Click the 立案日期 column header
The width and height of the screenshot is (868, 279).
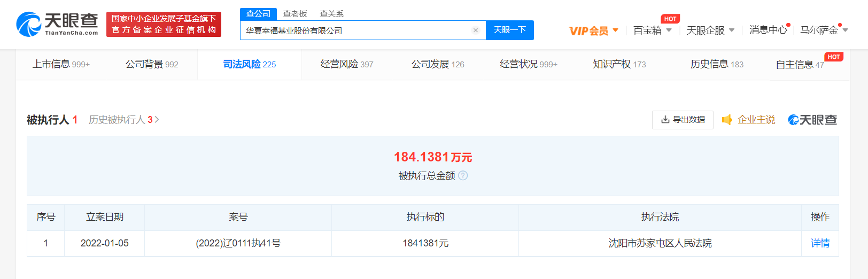(105, 217)
